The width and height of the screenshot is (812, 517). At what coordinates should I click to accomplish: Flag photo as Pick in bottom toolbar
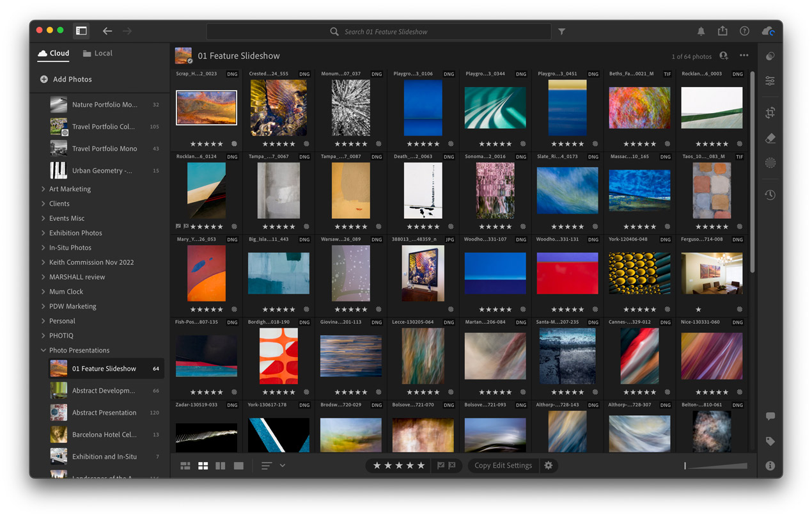point(441,466)
